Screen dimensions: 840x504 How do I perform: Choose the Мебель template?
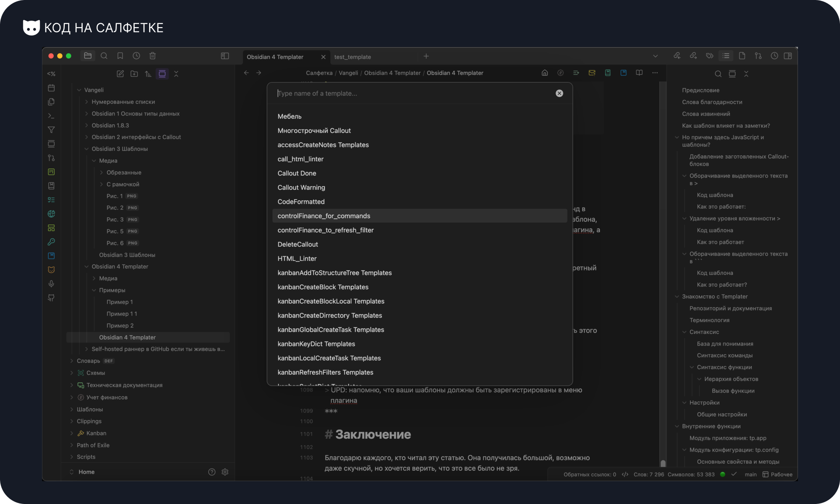[420, 116]
